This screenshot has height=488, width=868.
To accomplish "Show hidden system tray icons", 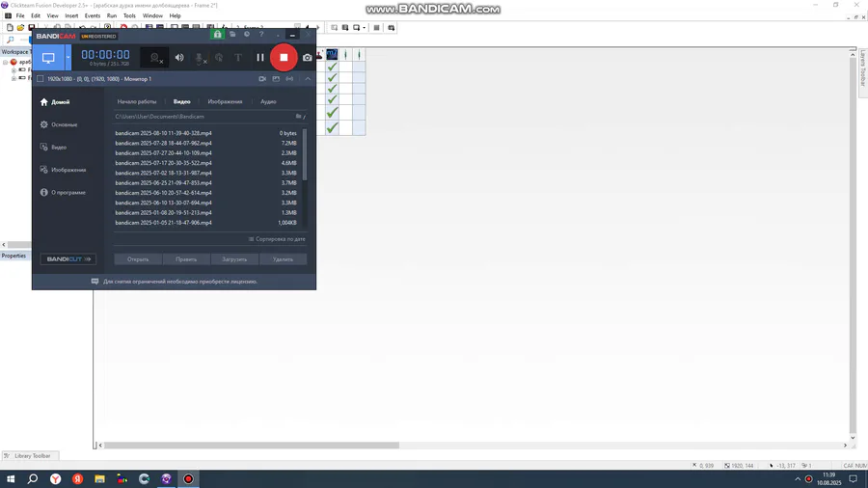I will pos(798,479).
